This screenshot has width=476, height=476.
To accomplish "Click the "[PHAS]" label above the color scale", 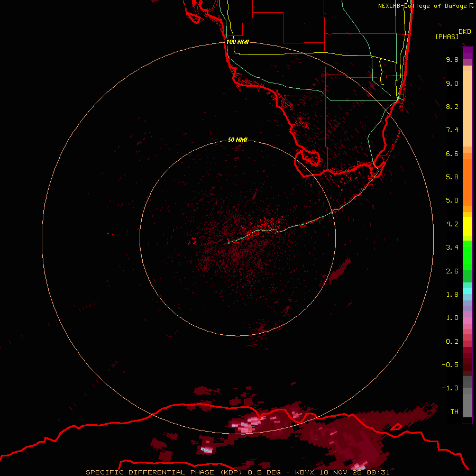I will pos(447,36).
